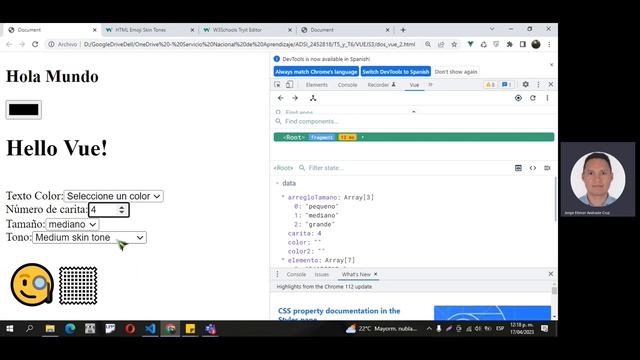Show rendered code brackets icon for Root
Screen dimensions: 640x360
point(533,168)
